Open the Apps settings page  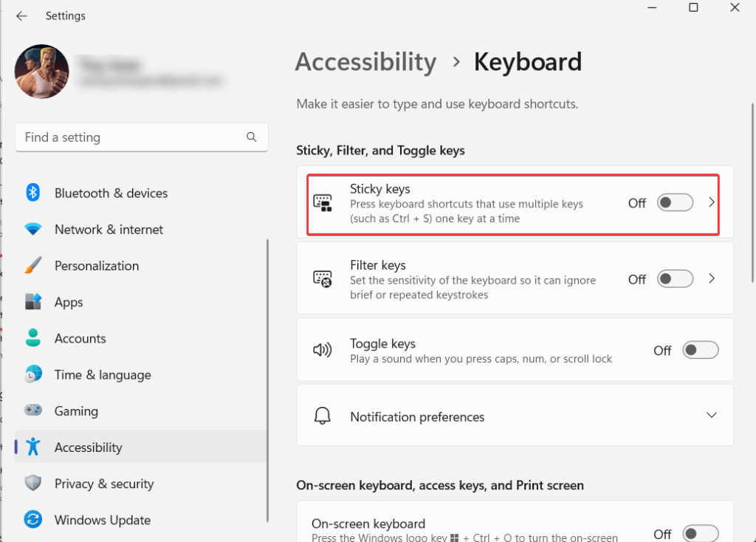[69, 302]
